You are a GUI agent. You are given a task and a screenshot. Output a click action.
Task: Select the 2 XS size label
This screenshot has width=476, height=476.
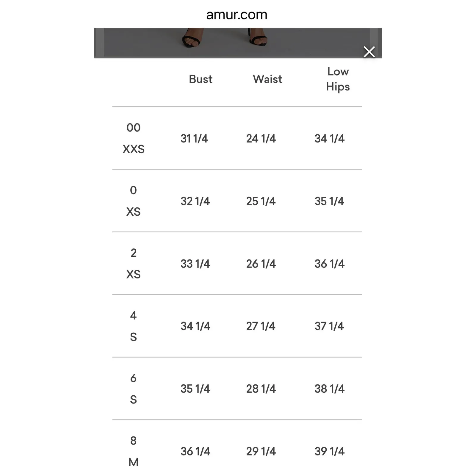click(133, 263)
